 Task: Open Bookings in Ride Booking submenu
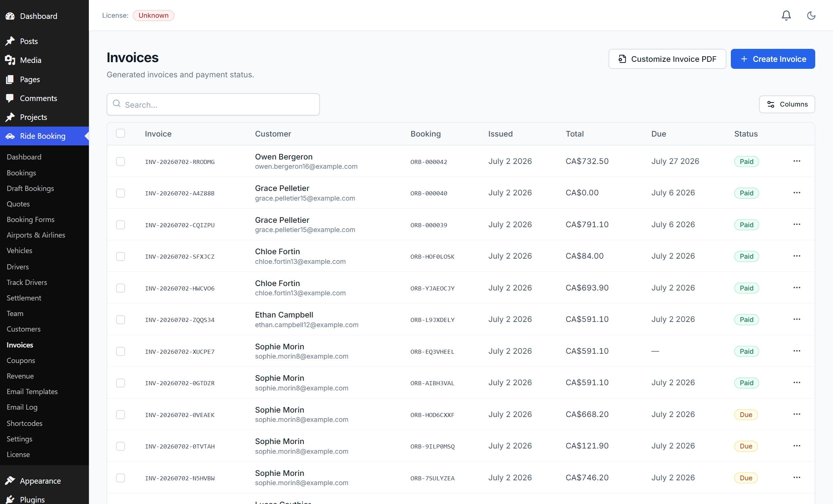point(21,173)
